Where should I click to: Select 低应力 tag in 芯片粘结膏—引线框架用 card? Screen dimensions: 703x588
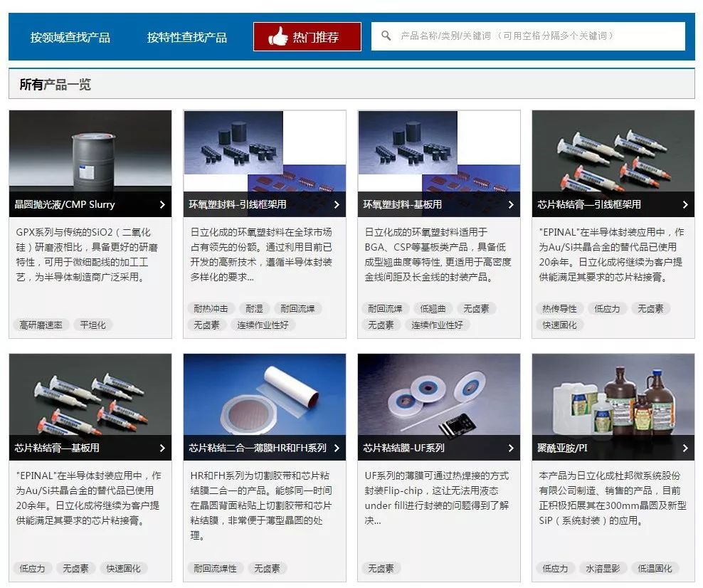pos(607,308)
